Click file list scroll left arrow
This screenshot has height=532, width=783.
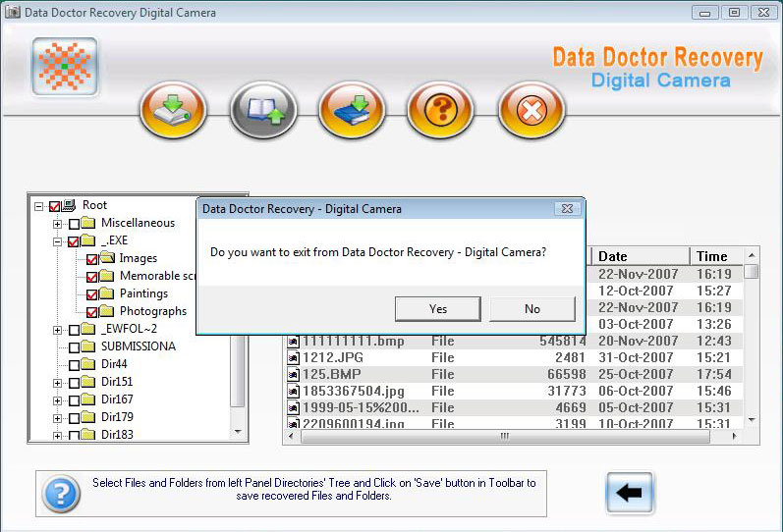pyautogui.click(x=291, y=436)
